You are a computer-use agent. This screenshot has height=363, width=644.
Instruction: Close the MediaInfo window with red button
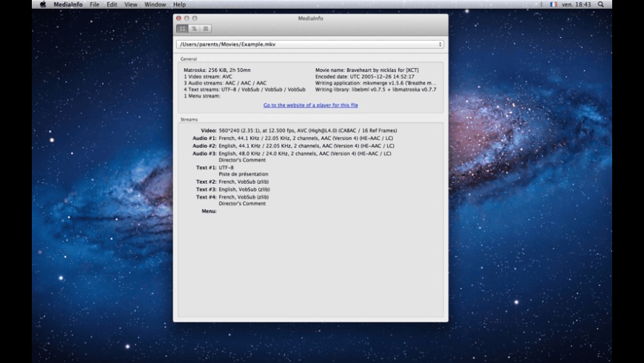[x=178, y=18]
